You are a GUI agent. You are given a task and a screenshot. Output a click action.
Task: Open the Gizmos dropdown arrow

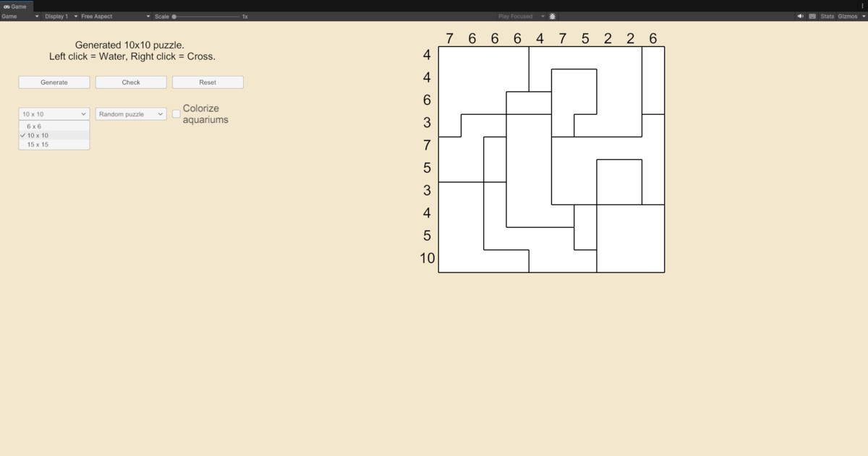point(862,16)
